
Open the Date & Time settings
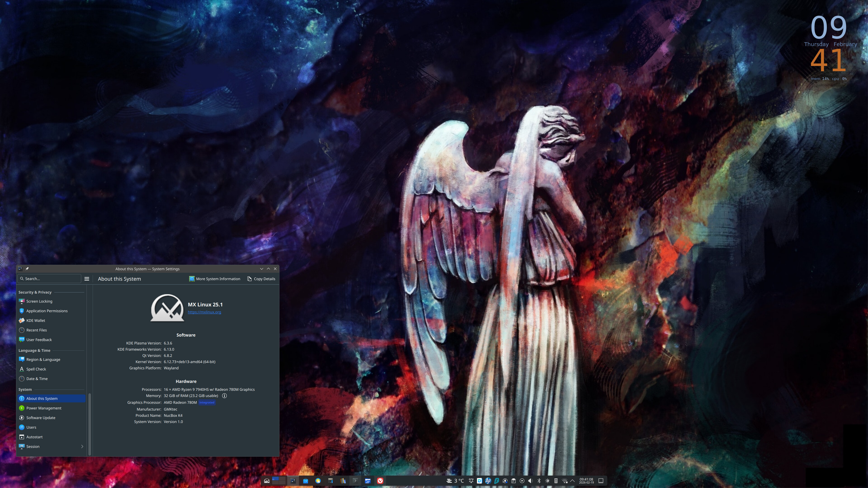[37, 379]
